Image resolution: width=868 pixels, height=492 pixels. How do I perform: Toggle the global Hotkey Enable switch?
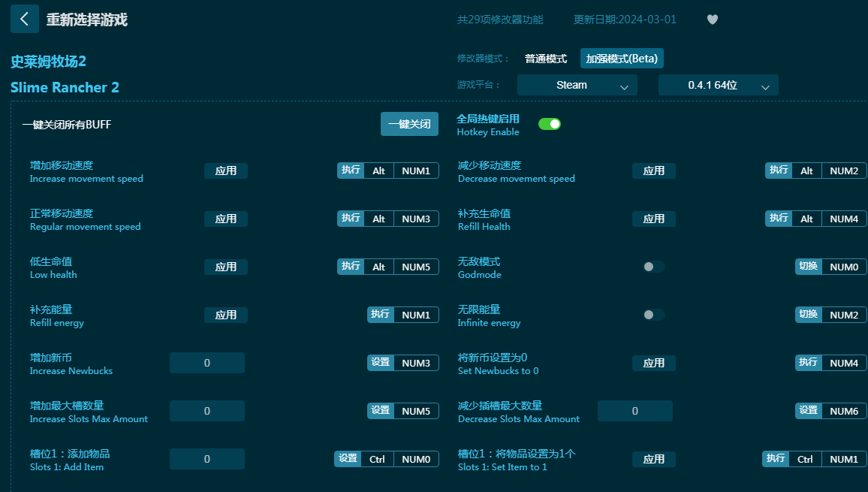[x=550, y=124]
